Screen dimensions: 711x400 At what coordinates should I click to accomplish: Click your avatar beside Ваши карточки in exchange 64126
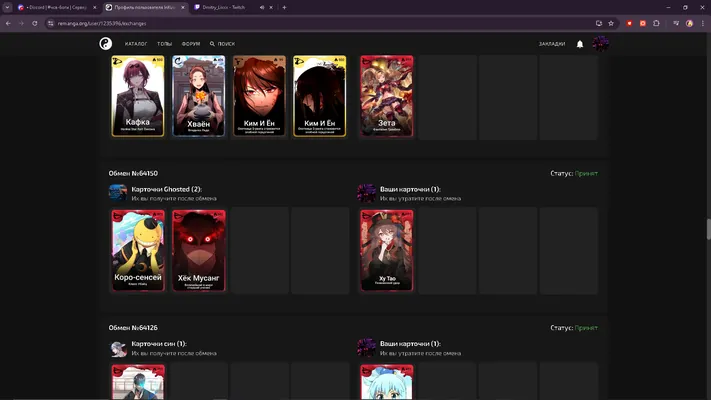pos(366,348)
